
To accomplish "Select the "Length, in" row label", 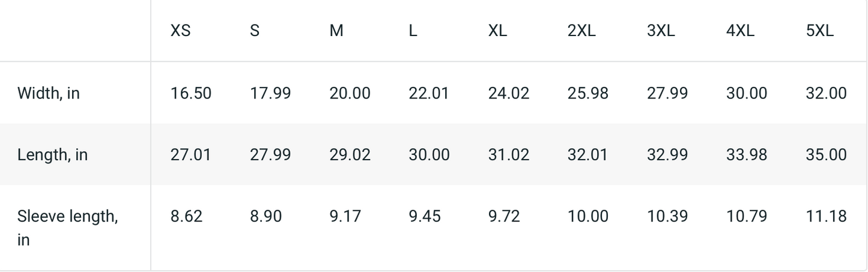I will [x=52, y=154].
